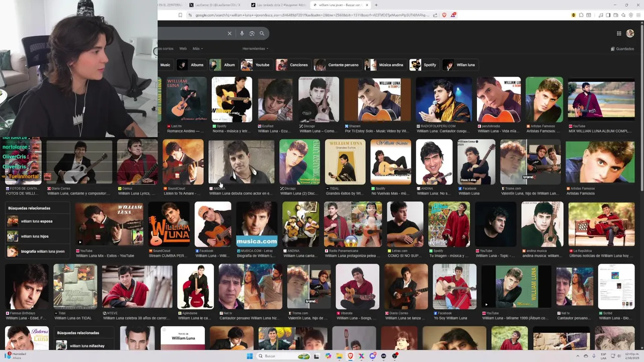Screen dimensions: 644x362
Task: Open a new browser tab
Action: coord(376,5)
